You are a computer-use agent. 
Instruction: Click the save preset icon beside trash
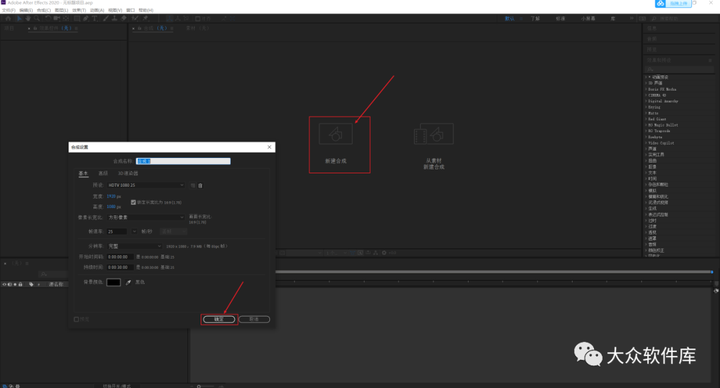(x=193, y=186)
